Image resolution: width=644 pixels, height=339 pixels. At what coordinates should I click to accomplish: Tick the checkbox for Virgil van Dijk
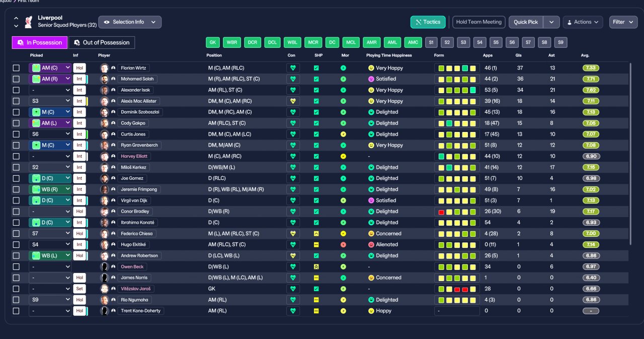pyautogui.click(x=16, y=200)
